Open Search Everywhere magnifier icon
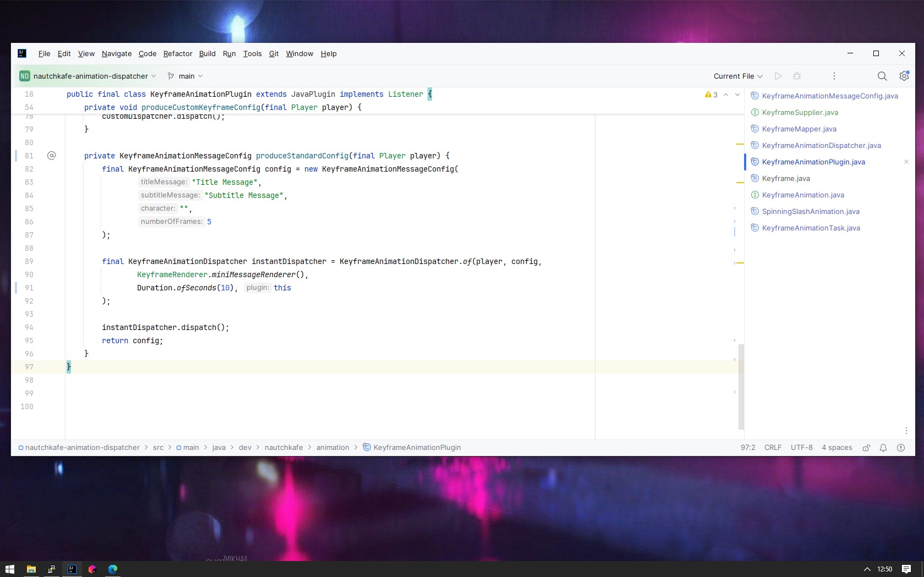The image size is (924, 577). 882,76
